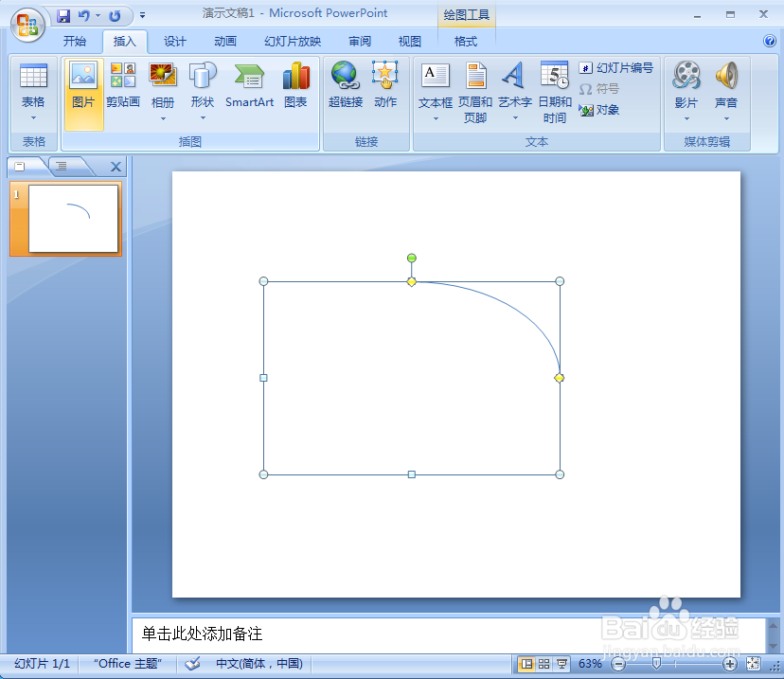Viewport: 784px width, 679px height.
Task: Zoom in with plus button
Action: click(x=729, y=664)
